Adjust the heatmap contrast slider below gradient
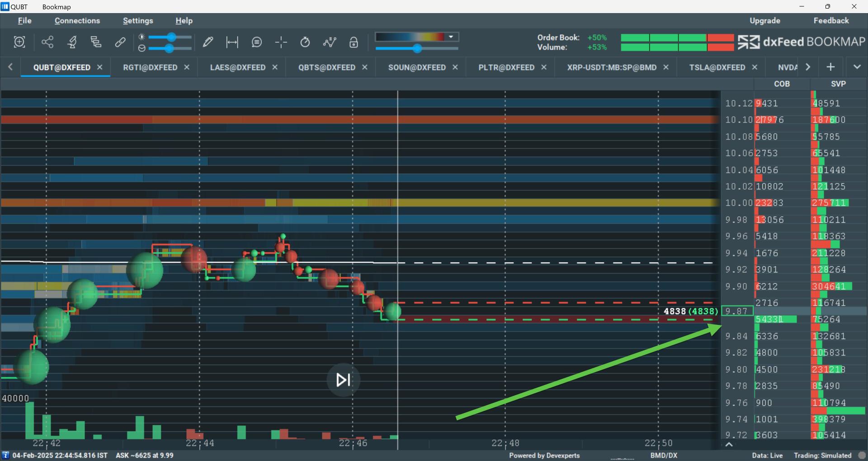Image resolution: width=868 pixels, height=461 pixels. coord(417,48)
